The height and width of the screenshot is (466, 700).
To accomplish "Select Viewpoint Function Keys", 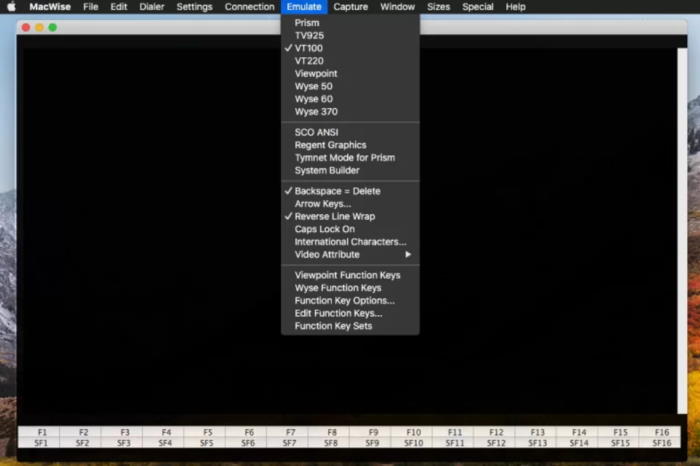I will coord(350,275).
